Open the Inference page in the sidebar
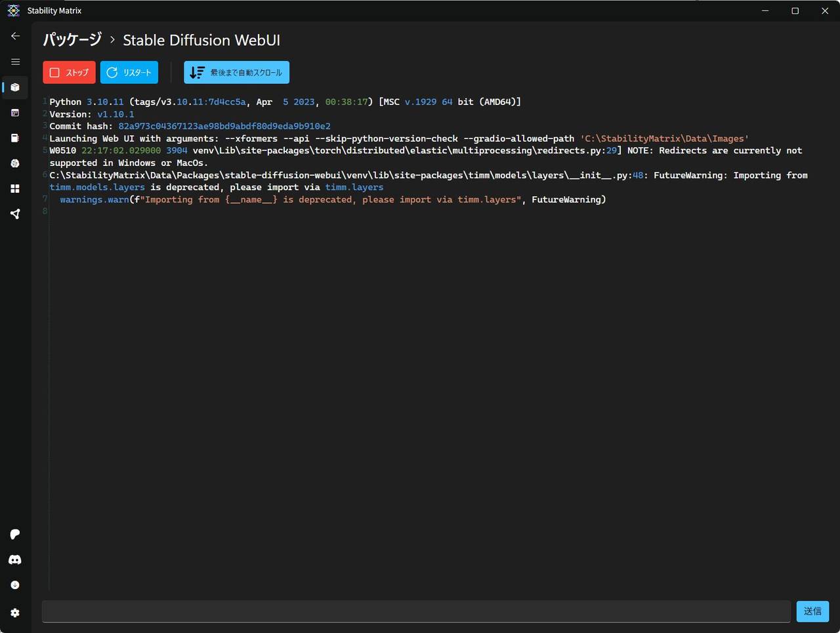Screen dimensions: 840x633 pyautogui.click(x=15, y=113)
